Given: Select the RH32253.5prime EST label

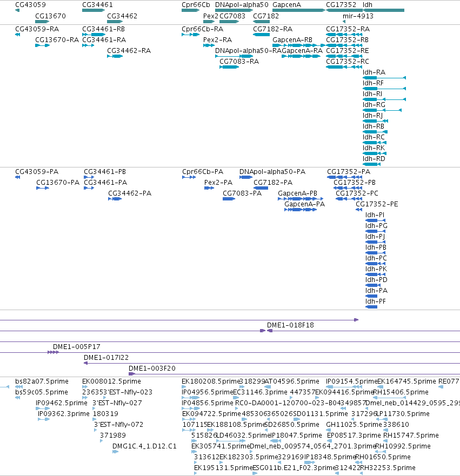Looking at the screenshot, I should coord(388,468).
